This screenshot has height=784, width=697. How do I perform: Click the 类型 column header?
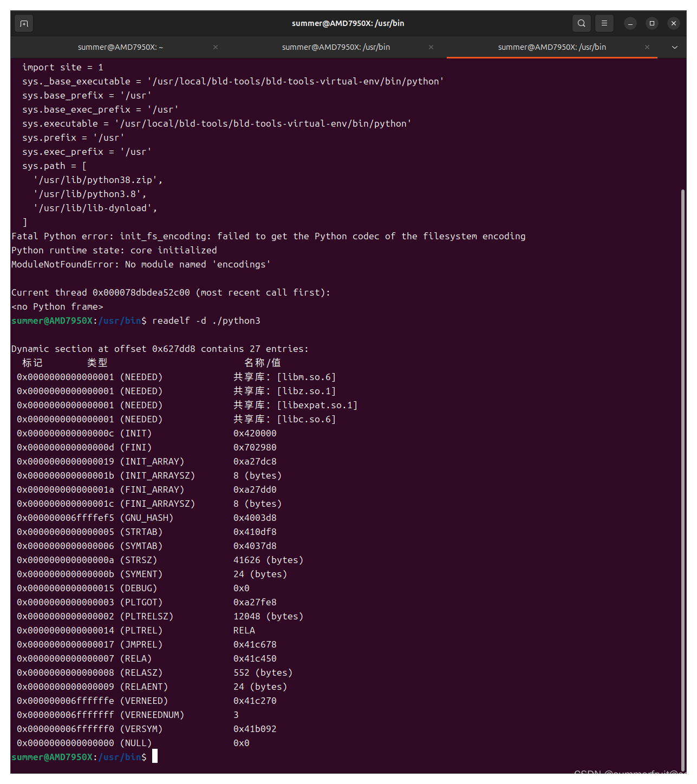click(x=97, y=363)
